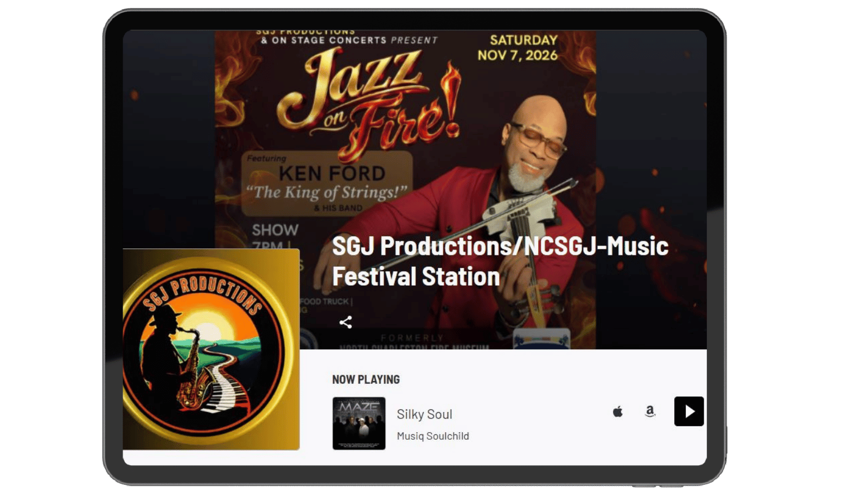Open the Apple Music link icon

617,412
